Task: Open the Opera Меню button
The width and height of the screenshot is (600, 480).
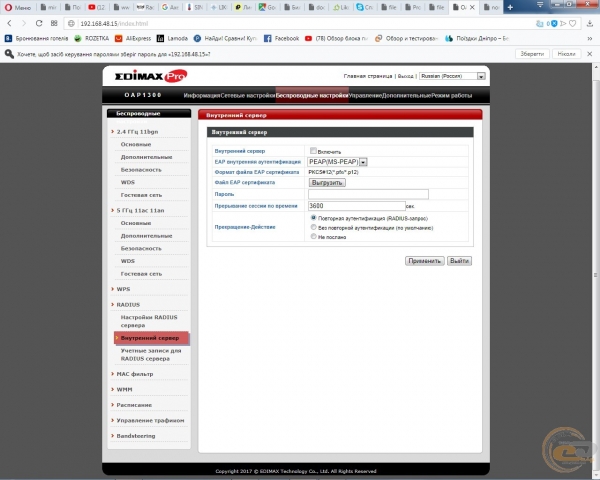Action: point(18,7)
